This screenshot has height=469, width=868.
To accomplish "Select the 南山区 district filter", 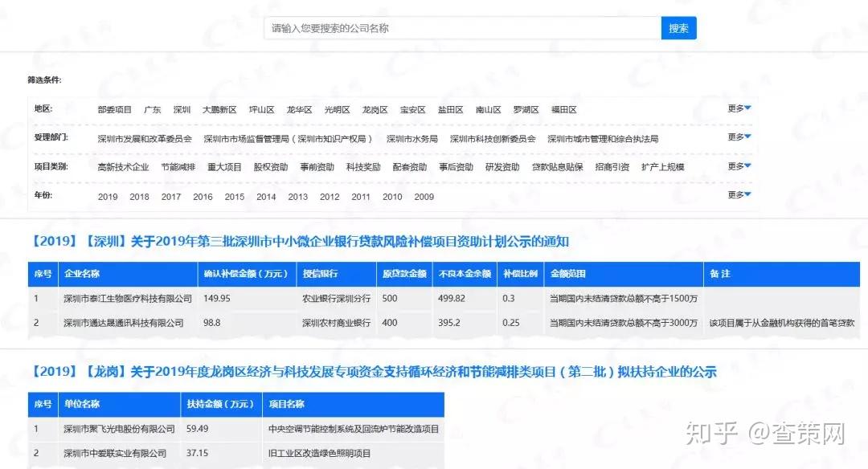I will [x=488, y=109].
